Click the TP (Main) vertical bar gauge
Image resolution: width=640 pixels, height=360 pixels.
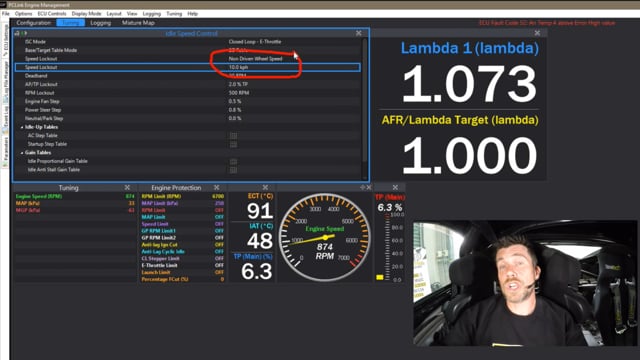pos(386,247)
